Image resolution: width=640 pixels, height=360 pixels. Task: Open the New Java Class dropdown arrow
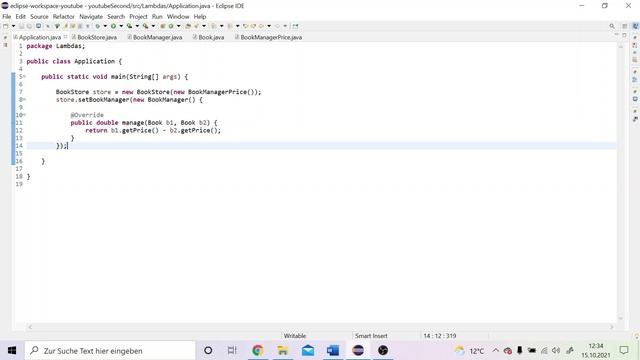178,26
